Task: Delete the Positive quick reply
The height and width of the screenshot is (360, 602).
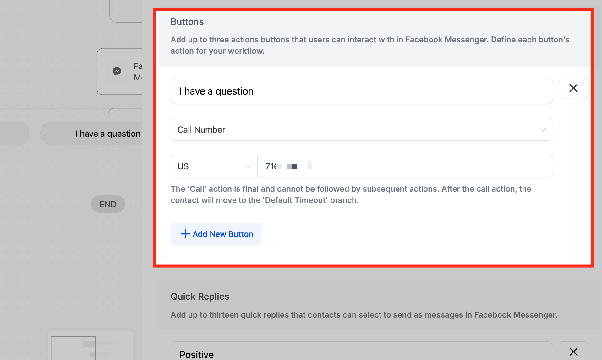Action: point(573,351)
